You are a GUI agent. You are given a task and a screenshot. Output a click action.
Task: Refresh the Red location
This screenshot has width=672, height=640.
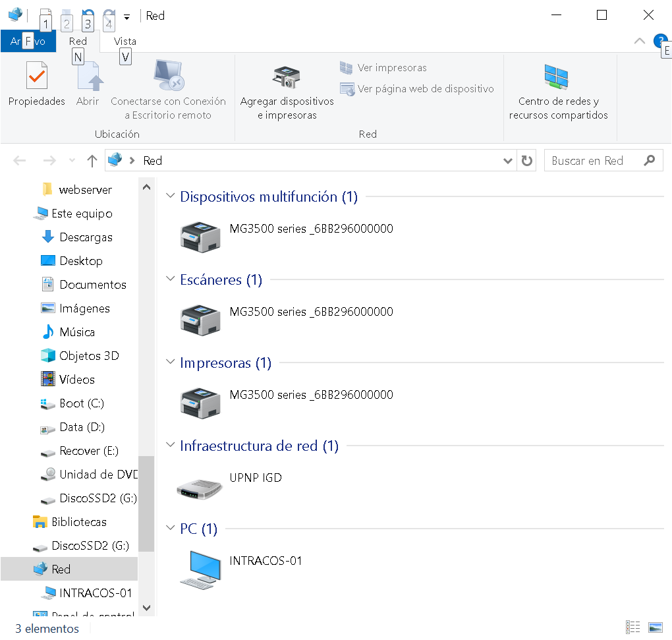[x=526, y=161]
